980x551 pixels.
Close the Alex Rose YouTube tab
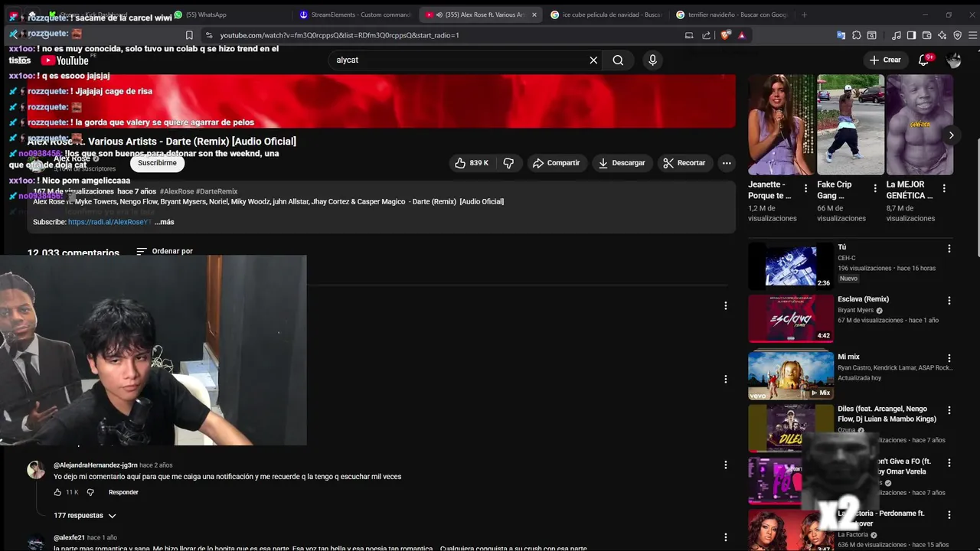coord(534,15)
